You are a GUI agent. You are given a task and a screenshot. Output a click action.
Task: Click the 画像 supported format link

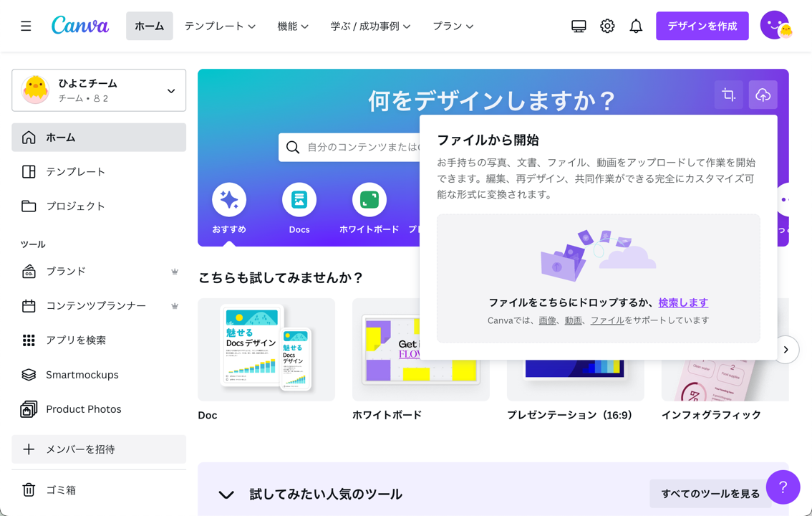point(547,320)
